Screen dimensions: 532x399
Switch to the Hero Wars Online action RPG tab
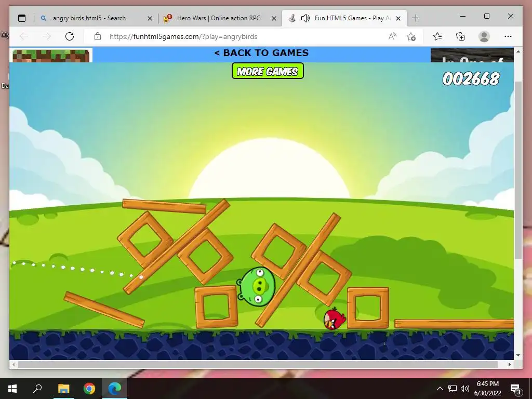[x=219, y=18]
